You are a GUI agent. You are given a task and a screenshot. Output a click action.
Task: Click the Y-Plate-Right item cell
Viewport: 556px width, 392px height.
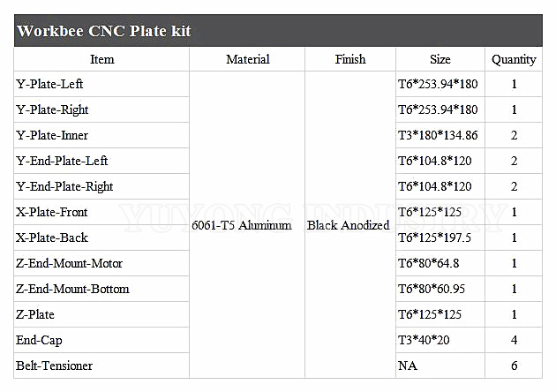(101, 109)
